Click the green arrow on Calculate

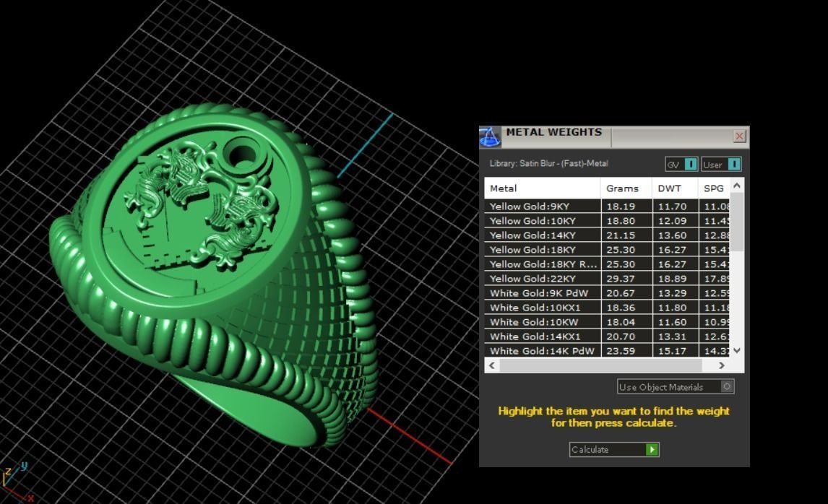pos(652,450)
